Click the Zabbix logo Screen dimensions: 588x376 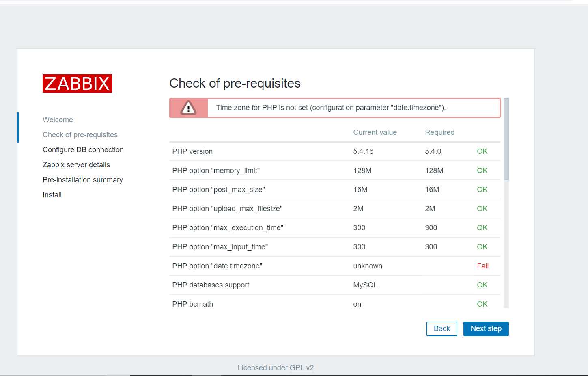(x=77, y=84)
